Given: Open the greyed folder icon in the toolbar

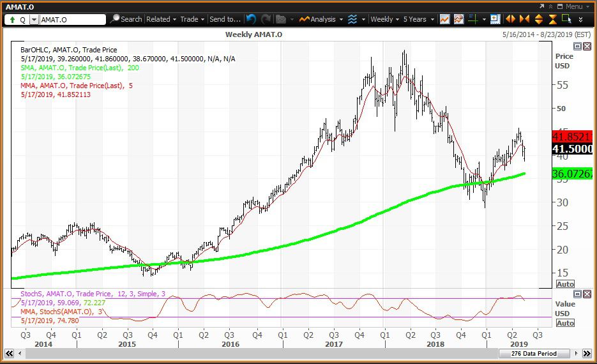Looking at the screenshot, I should [281, 19].
